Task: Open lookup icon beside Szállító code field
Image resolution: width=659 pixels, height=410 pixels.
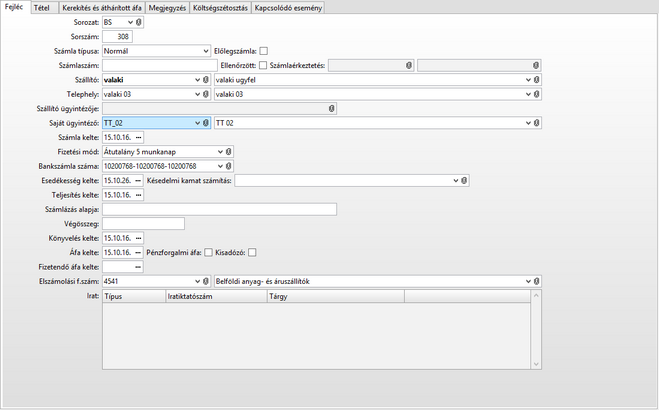Action: coord(206,80)
